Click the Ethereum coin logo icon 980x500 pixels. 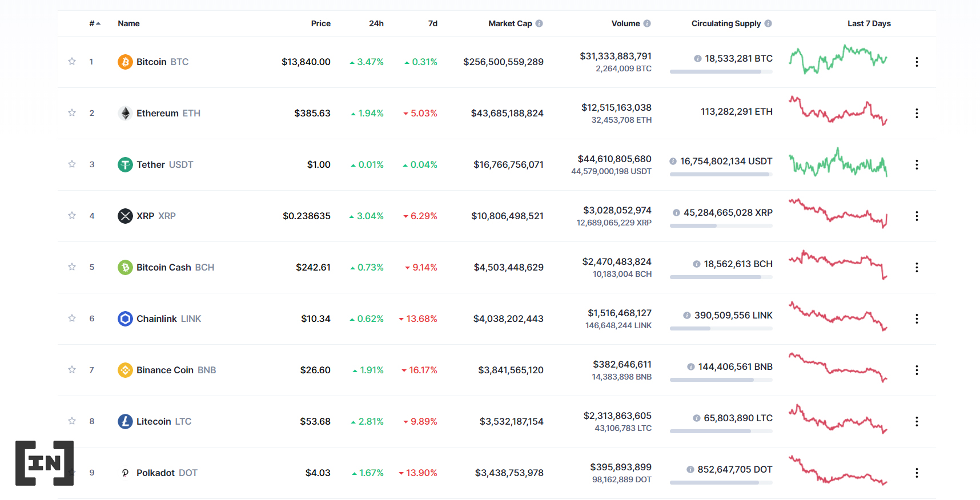tap(125, 113)
